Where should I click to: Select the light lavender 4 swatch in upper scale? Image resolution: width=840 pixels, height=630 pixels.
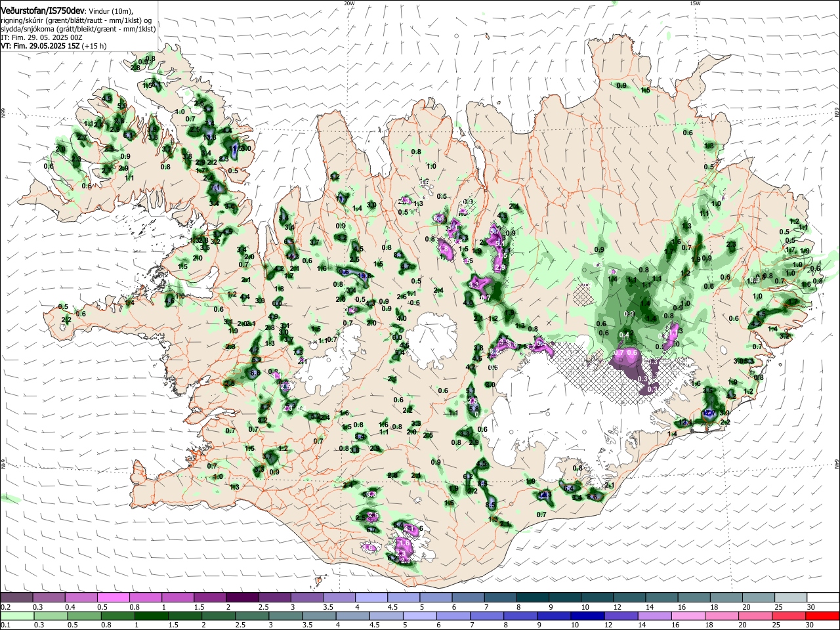(371, 598)
